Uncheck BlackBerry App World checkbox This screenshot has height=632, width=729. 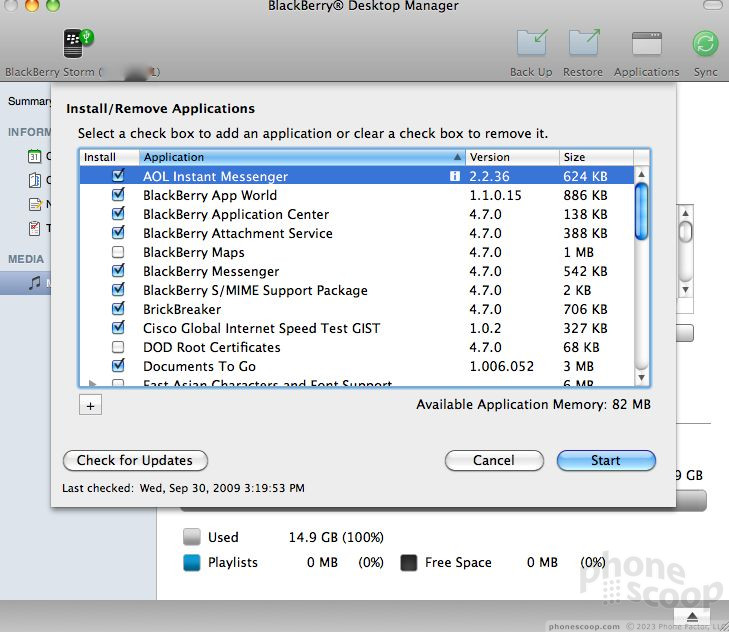tap(118, 194)
